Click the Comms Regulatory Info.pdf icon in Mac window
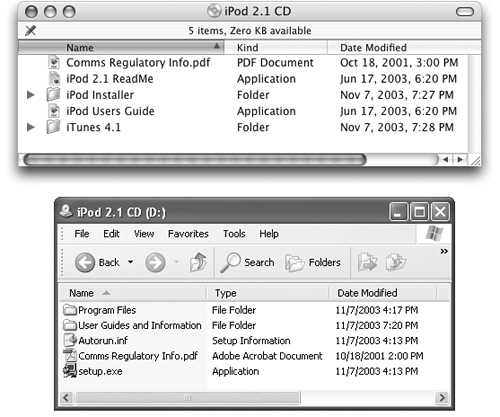The height and width of the screenshot is (417, 500). coord(53,63)
